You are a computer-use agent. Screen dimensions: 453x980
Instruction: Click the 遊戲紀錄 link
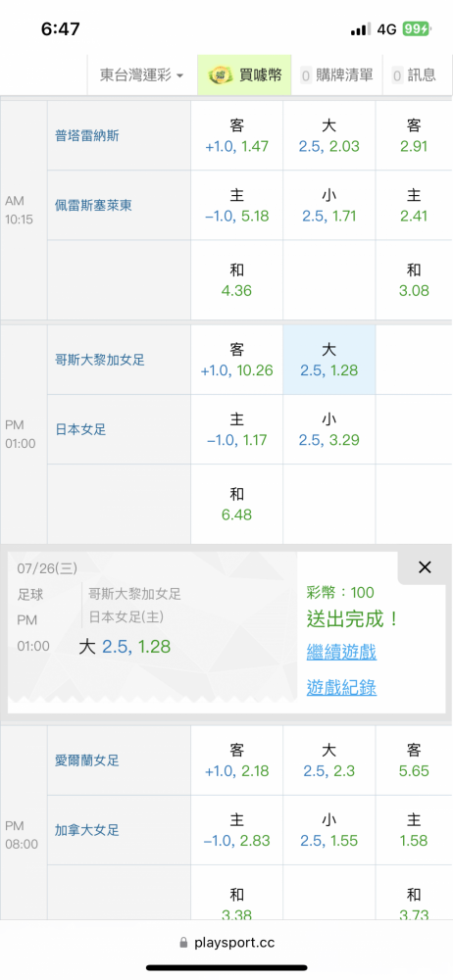point(341,688)
